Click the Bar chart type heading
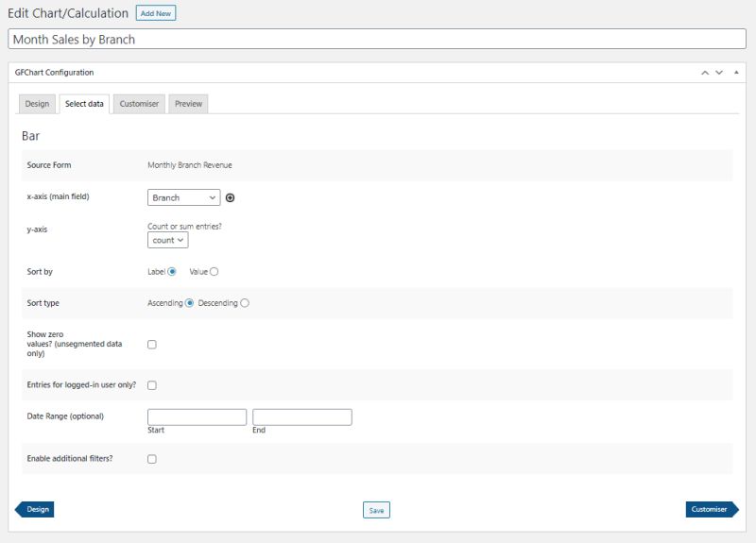 coord(30,136)
